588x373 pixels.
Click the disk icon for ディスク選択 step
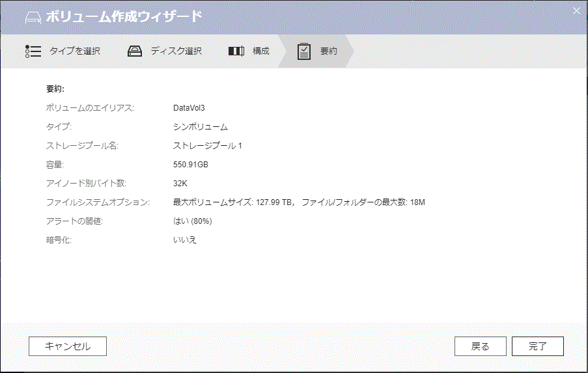point(135,51)
